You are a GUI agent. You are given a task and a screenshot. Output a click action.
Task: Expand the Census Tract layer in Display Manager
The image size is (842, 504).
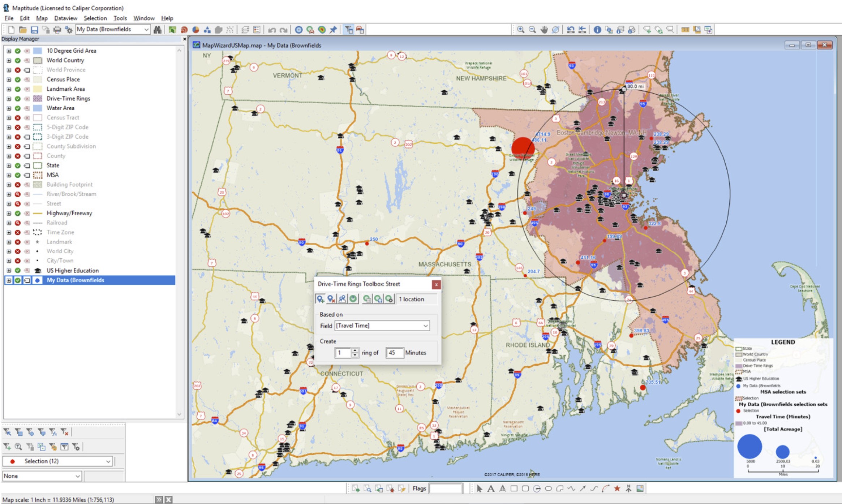click(x=8, y=118)
